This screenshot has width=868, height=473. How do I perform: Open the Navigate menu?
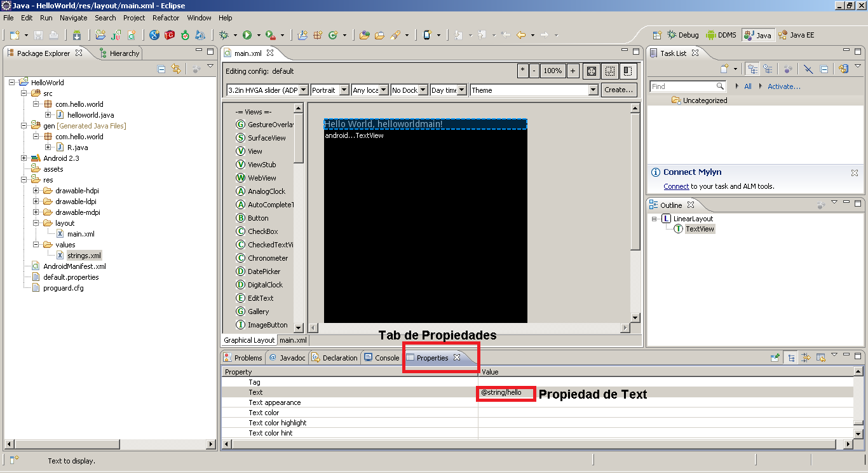(74, 18)
